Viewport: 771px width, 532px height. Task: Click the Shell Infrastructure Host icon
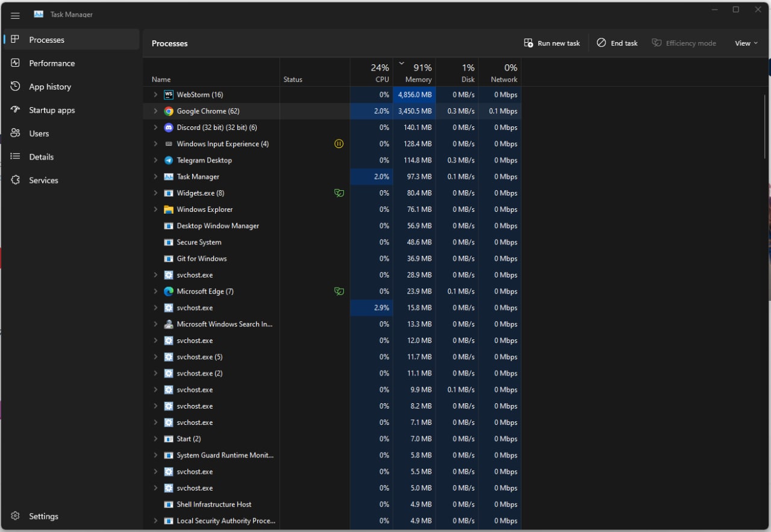point(169,504)
